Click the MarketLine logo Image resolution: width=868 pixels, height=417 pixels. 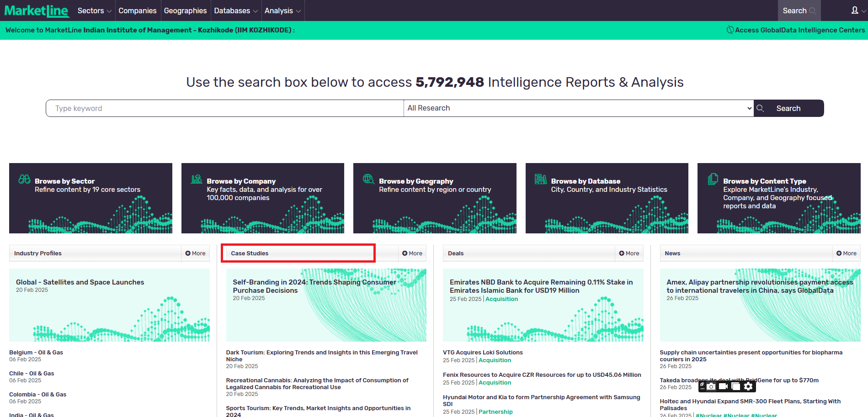coord(37,11)
